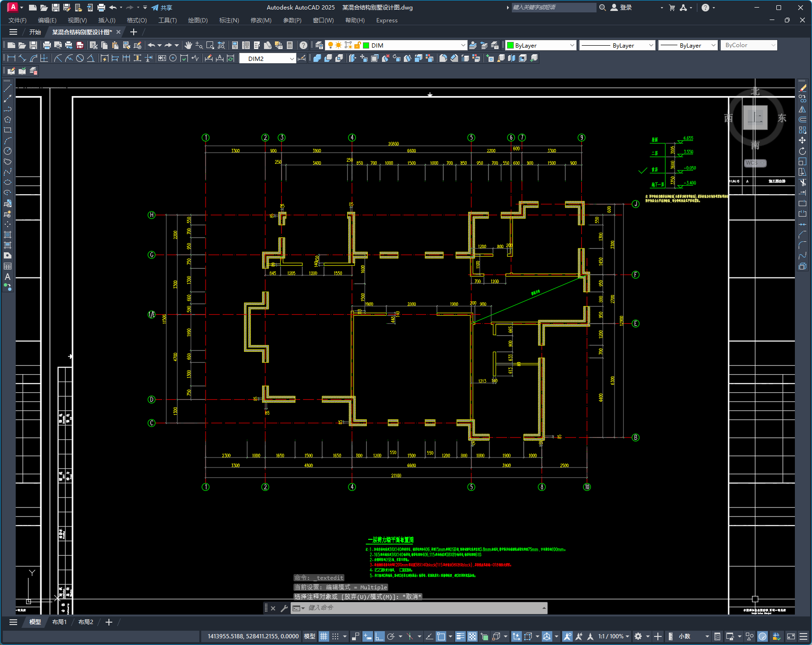Click the green DIM layer color swatch
The height and width of the screenshot is (645, 812).
[x=366, y=45]
